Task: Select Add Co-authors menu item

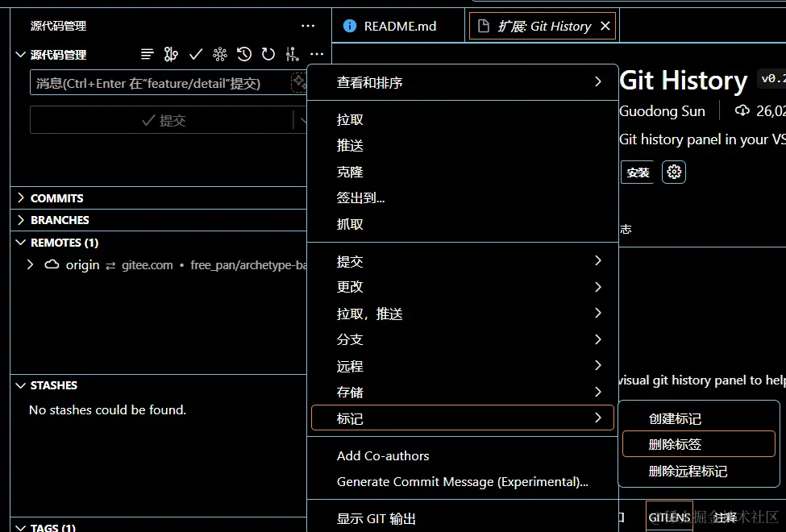Action: [x=462, y=455]
